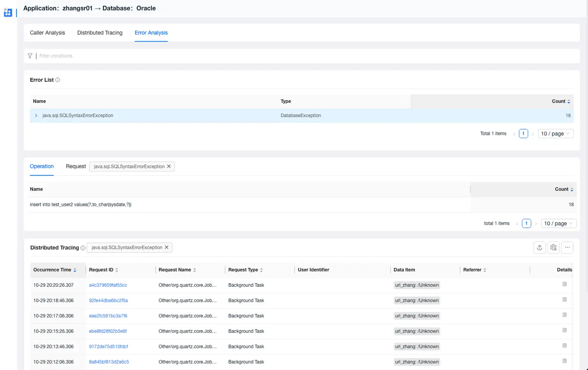Open the more options ellipsis button

[x=567, y=247]
